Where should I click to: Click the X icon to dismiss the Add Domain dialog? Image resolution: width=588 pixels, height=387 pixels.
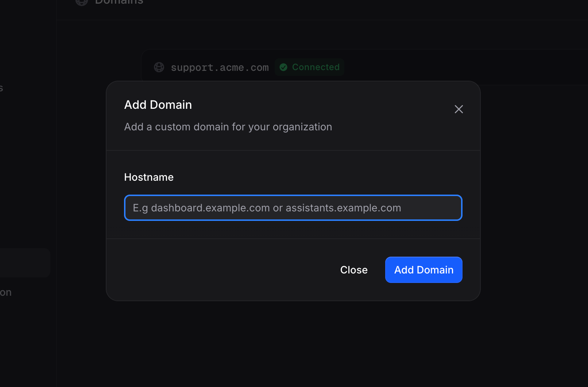tap(459, 109)
